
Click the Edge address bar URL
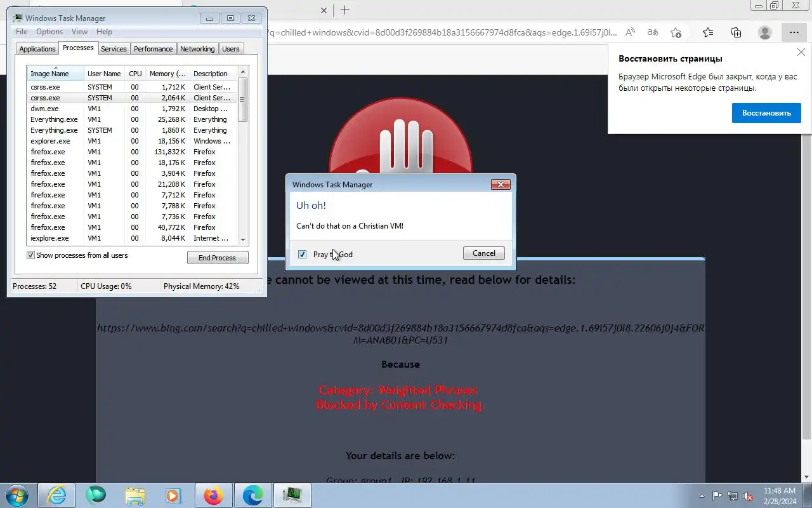[x=442, y=32]
